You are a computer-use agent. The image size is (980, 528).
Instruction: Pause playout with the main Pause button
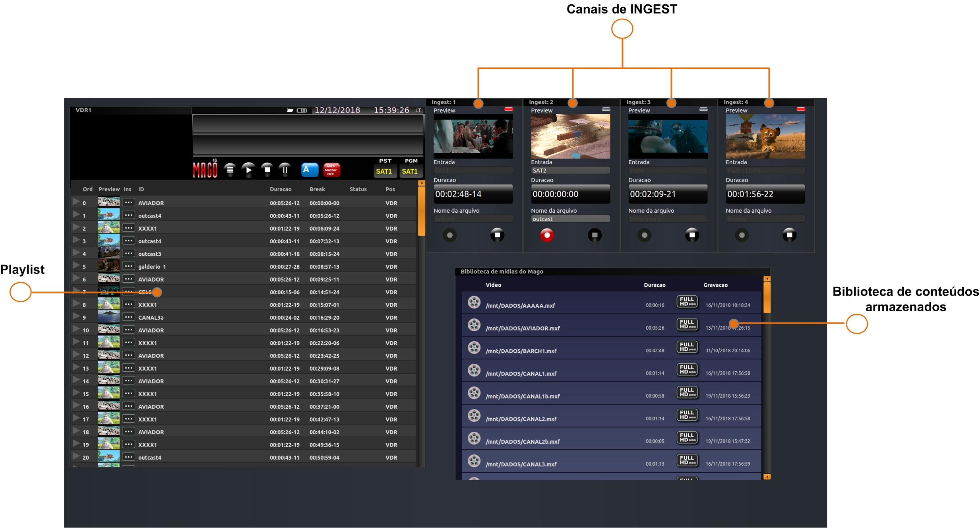click(285, 170)
